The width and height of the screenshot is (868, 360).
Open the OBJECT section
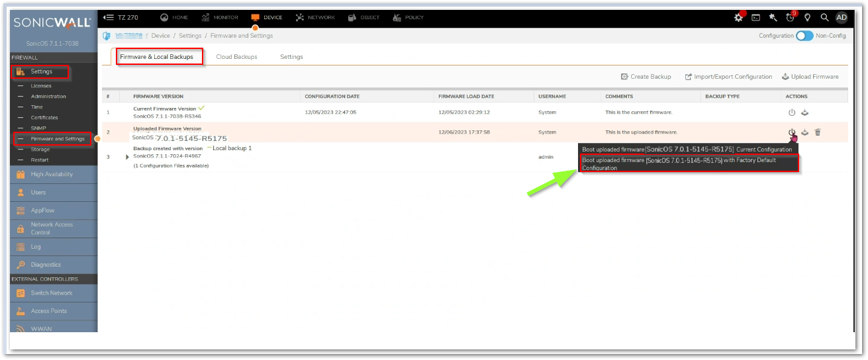pos(363,17)
